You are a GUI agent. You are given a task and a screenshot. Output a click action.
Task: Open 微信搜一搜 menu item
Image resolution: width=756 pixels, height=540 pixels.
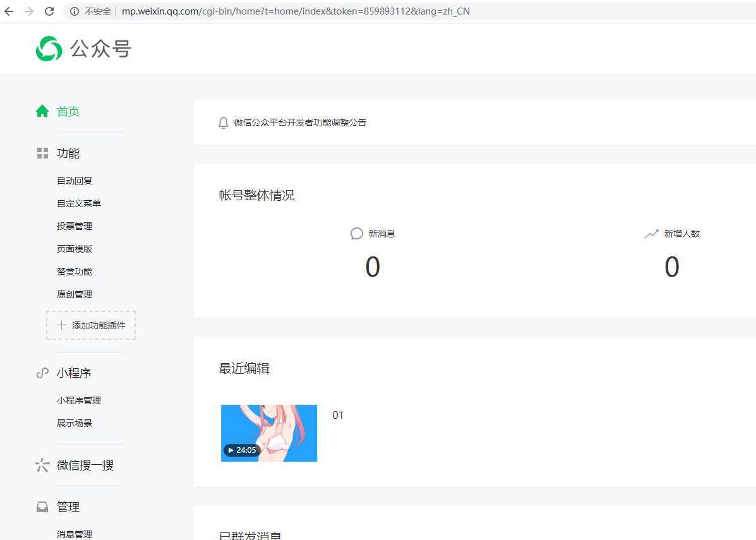(x=85, y=465)
